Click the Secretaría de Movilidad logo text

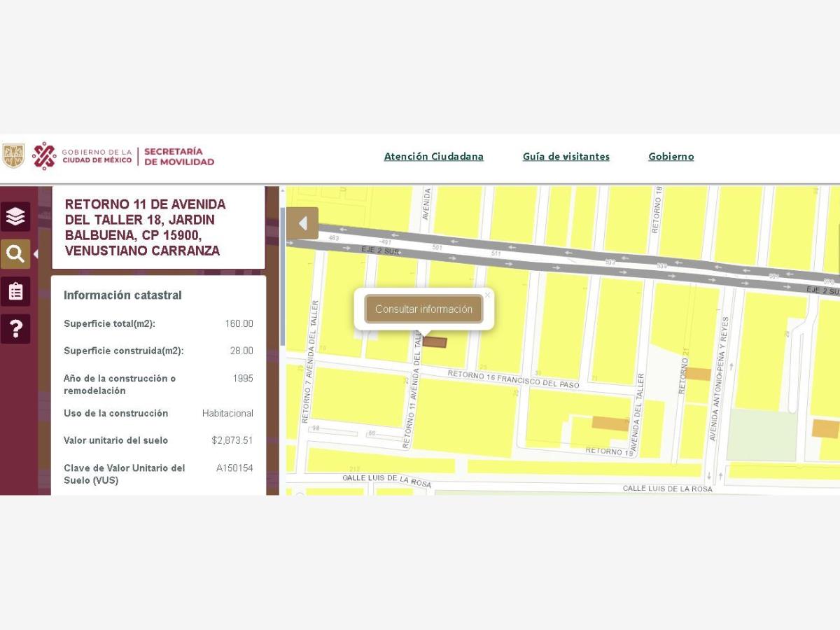click(179, 156)
